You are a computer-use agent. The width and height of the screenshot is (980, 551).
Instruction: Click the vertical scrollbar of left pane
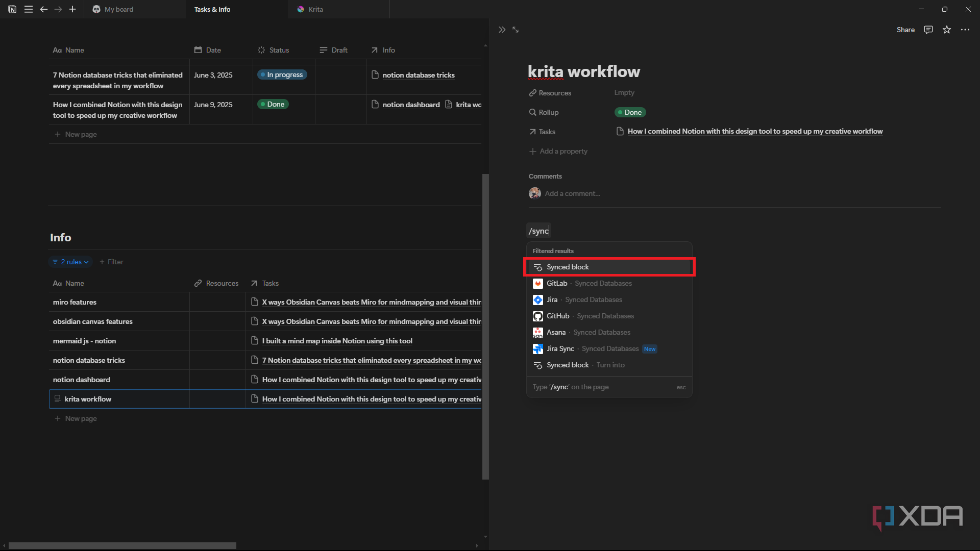click(x=485, y=327)
